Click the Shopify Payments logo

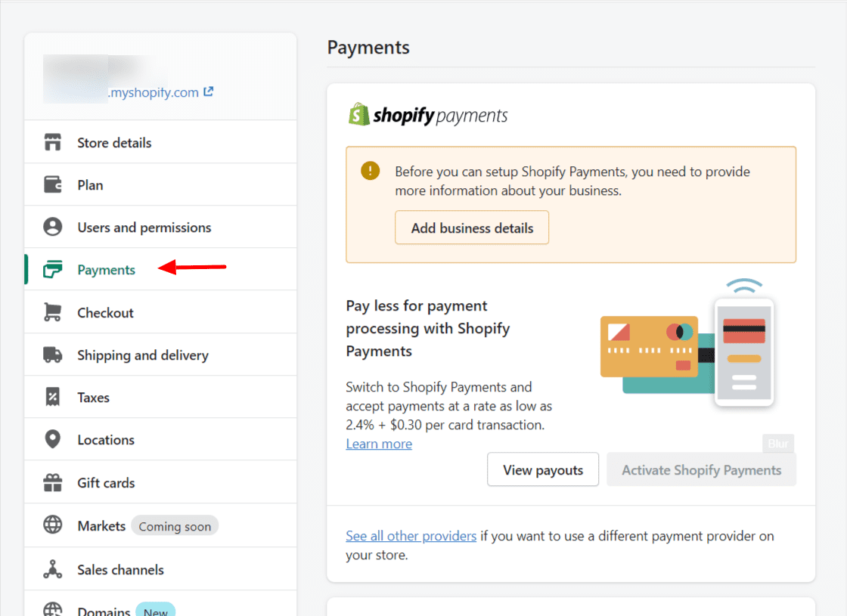427,115
